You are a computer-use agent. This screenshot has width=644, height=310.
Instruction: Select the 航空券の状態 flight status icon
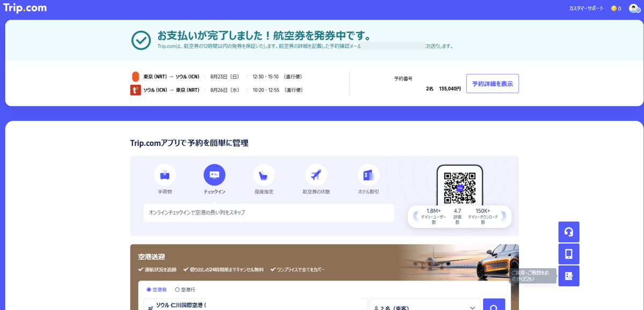click(316, 175)
